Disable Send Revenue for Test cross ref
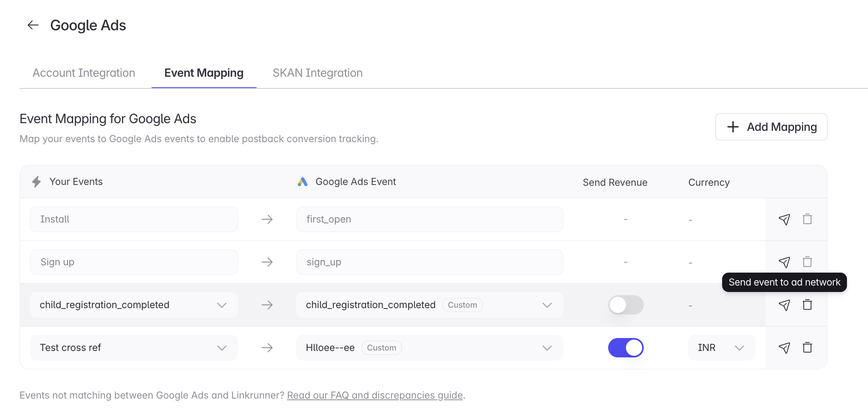868x420 pixels. coord(626,348)
